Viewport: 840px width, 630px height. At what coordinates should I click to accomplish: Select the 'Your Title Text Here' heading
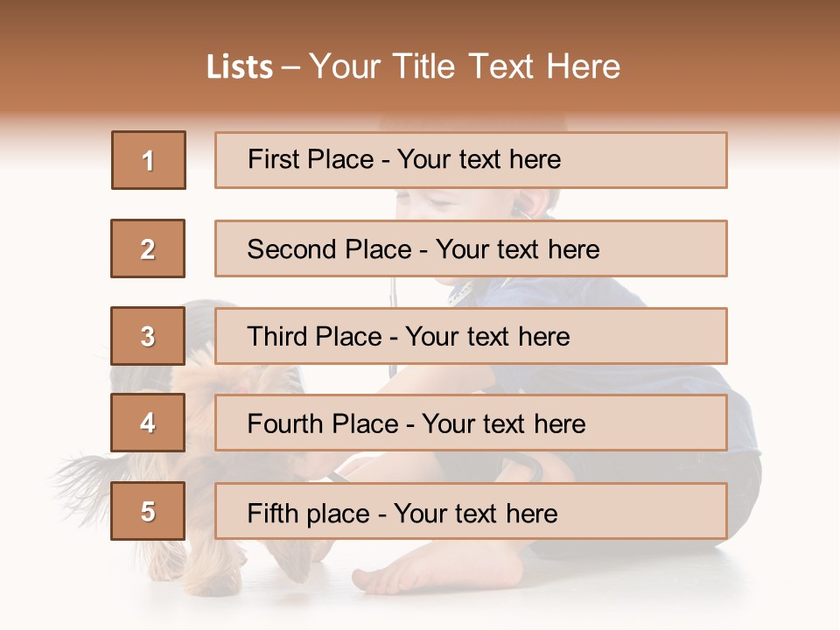[465, 66]
